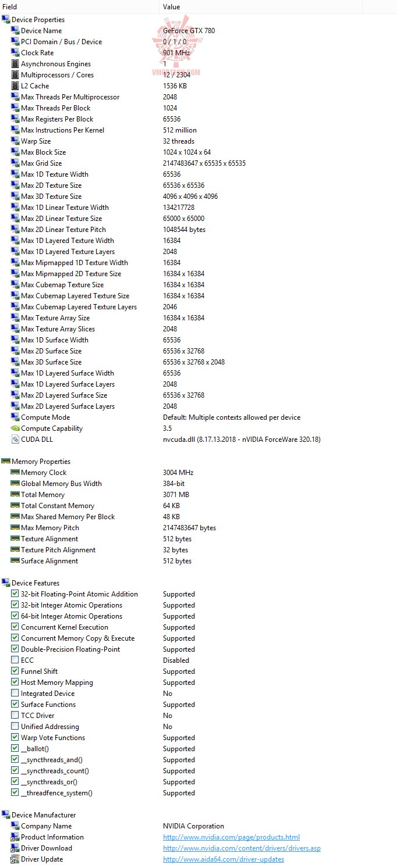Select the Device Features group row
397x868 pixels.
tap(198, 583)
